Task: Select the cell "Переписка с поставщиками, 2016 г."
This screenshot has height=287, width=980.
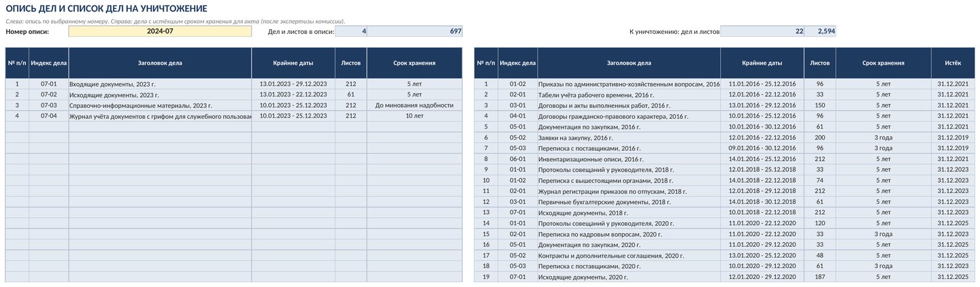Action: click(x=629, y=148)
